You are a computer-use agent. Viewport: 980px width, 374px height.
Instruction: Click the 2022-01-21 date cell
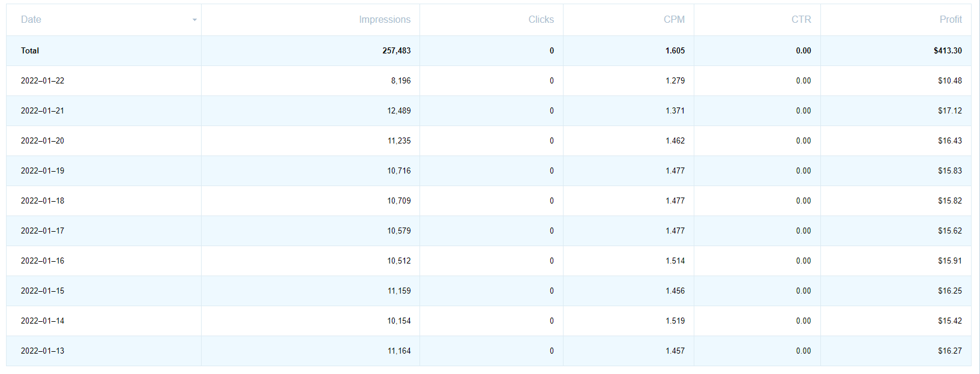point(43,111)
